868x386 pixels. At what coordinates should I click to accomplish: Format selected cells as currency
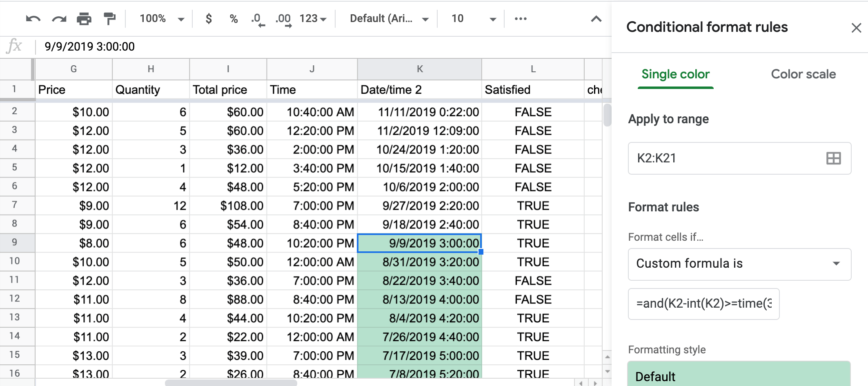tap(209, 18)
